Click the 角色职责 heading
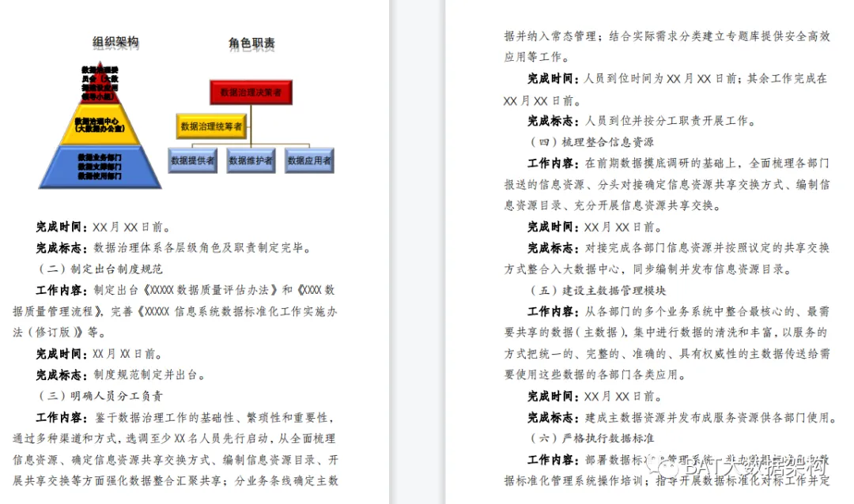The width and height of the screenshot is (854, 504). point(251,43)
